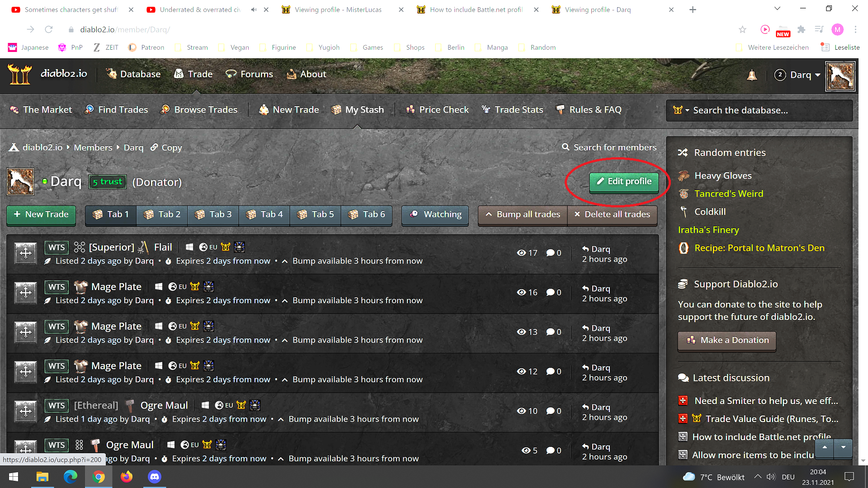Show hidden system tray icons
The width and height of the screenshot is (868, 488).
(x=758, y=477)
